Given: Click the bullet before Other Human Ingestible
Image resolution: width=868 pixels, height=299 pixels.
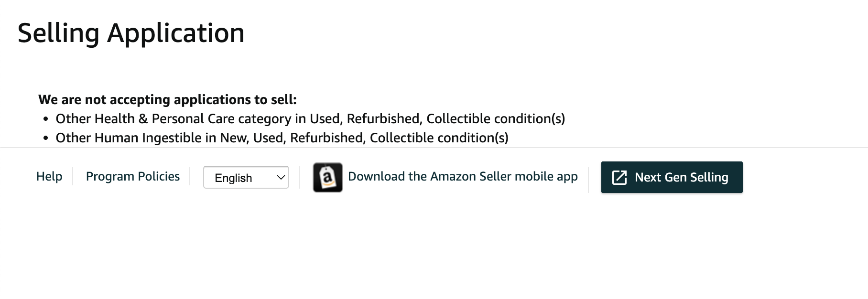Looking at the screenshot, I should (x=46, y=138).
